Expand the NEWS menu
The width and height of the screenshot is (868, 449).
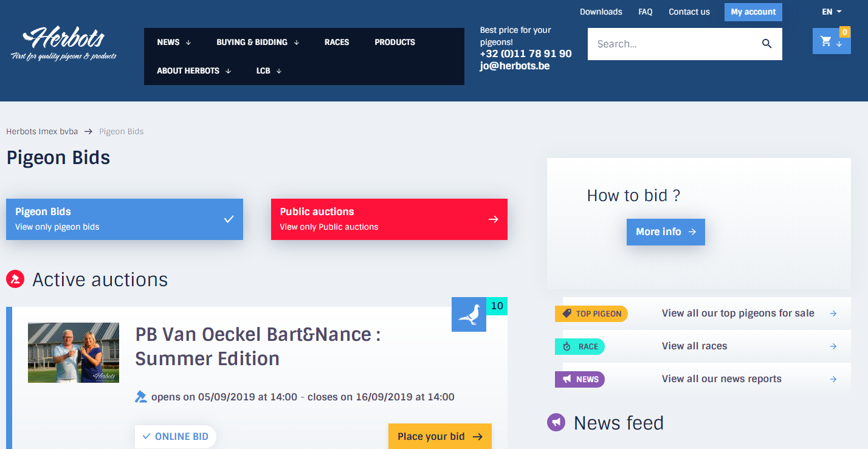click(174, 42)
